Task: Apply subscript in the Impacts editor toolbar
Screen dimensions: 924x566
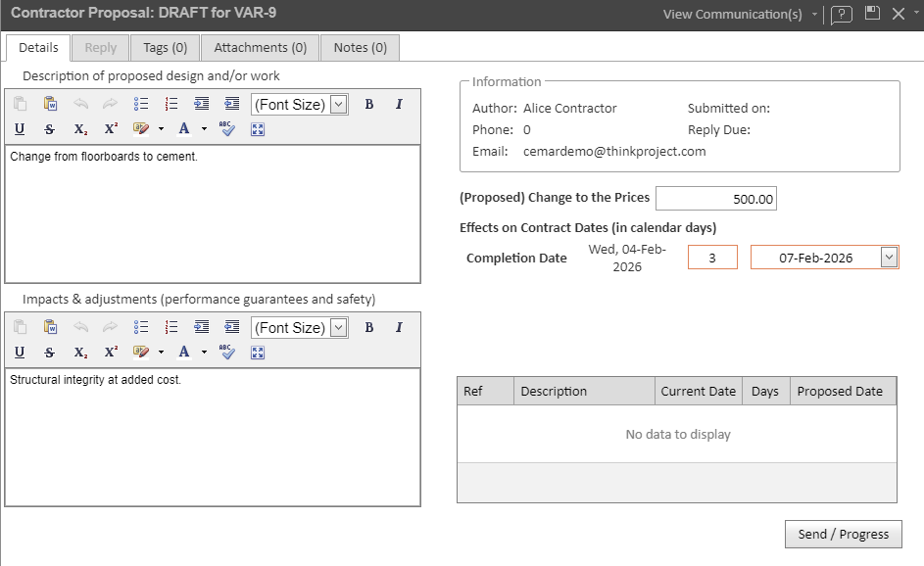Action: (80, 353)
